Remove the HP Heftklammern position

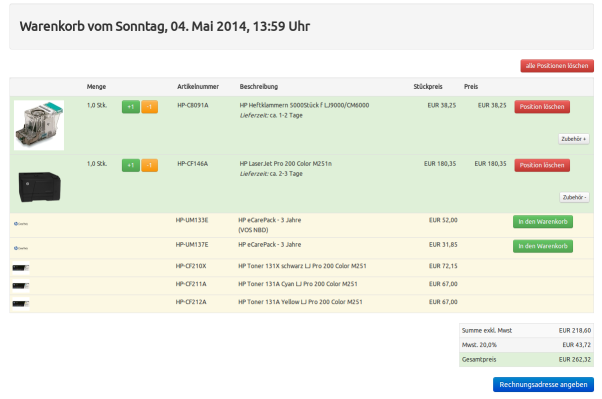pyautogui.click(x=542, y=107)
